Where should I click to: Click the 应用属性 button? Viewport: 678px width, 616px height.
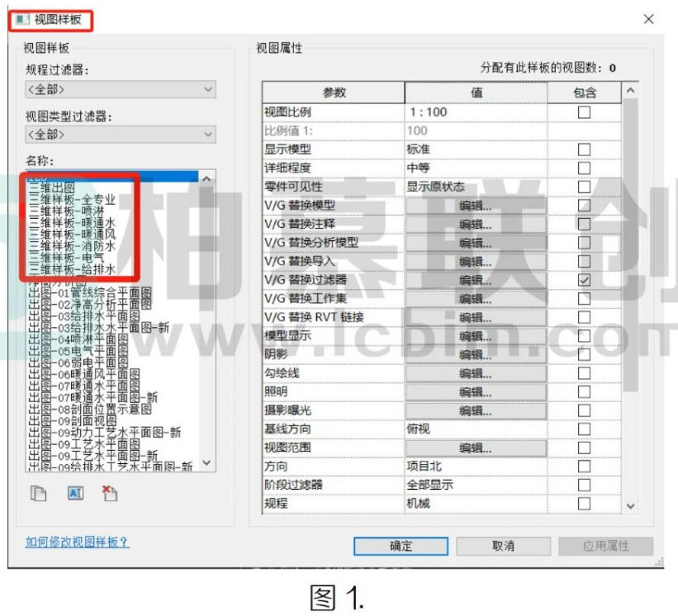[x=606, y=546]
